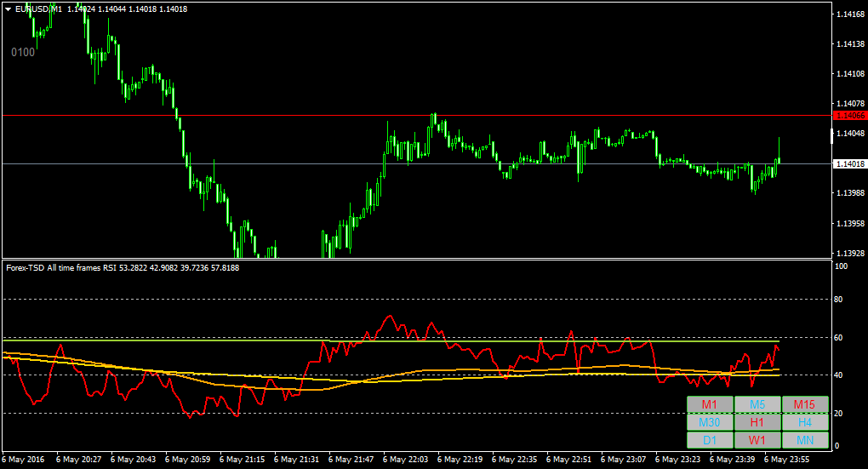Select the M5 timeframe button
This screenshot has width=868, height=469.
[757, 405]
